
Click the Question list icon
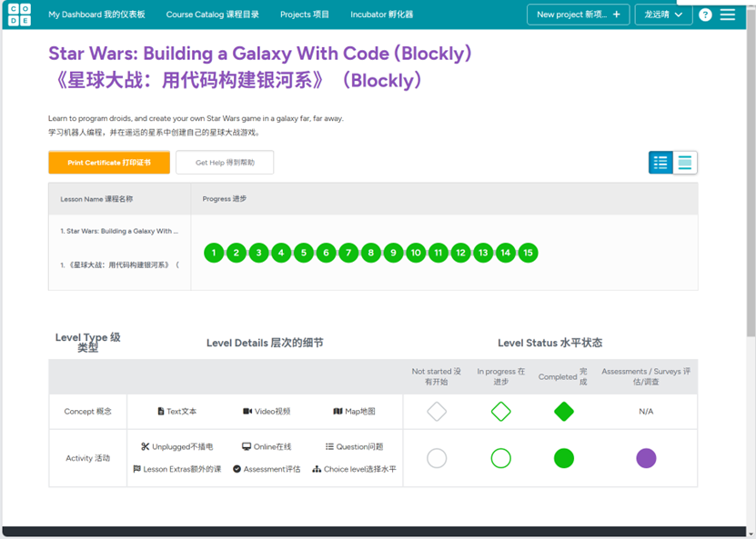(x=329, y=446)
